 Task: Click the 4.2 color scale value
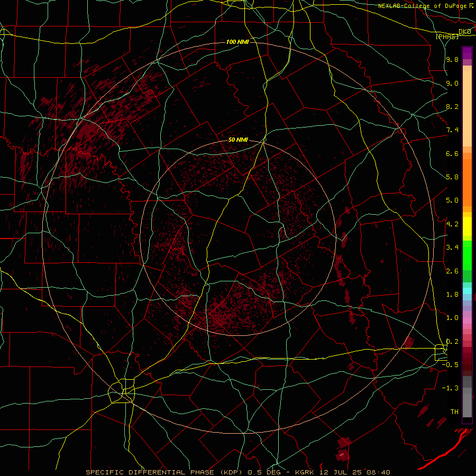(x=452, y=224)
